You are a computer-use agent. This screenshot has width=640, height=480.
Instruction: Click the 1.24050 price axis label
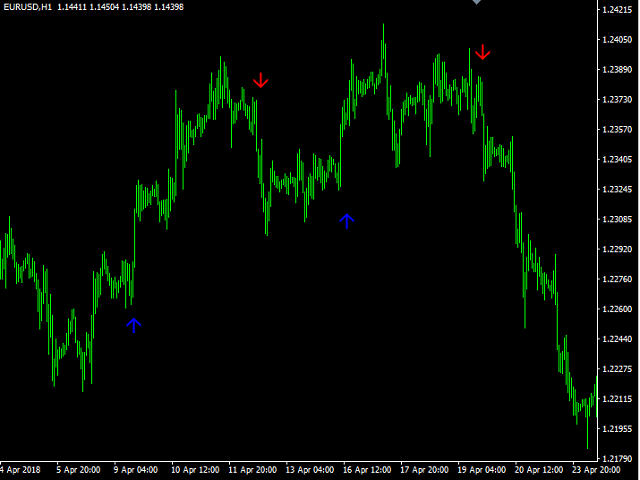[617, 40]
